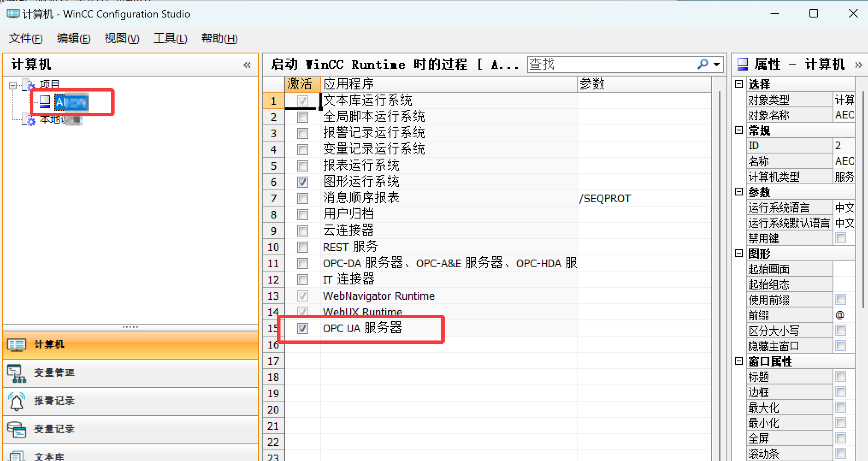Select the 项目 root tree node

point(49,84)
